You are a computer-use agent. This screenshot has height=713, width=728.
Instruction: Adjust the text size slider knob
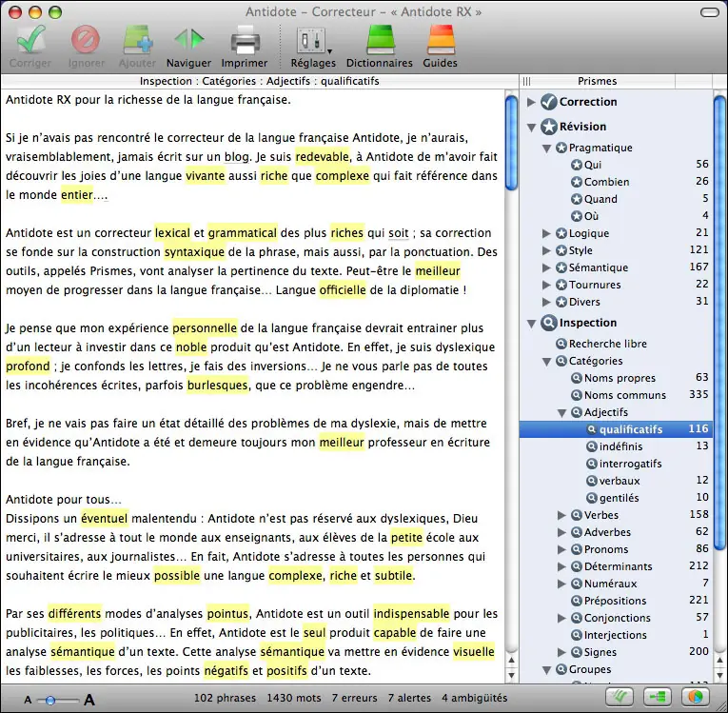pos(50,700)
